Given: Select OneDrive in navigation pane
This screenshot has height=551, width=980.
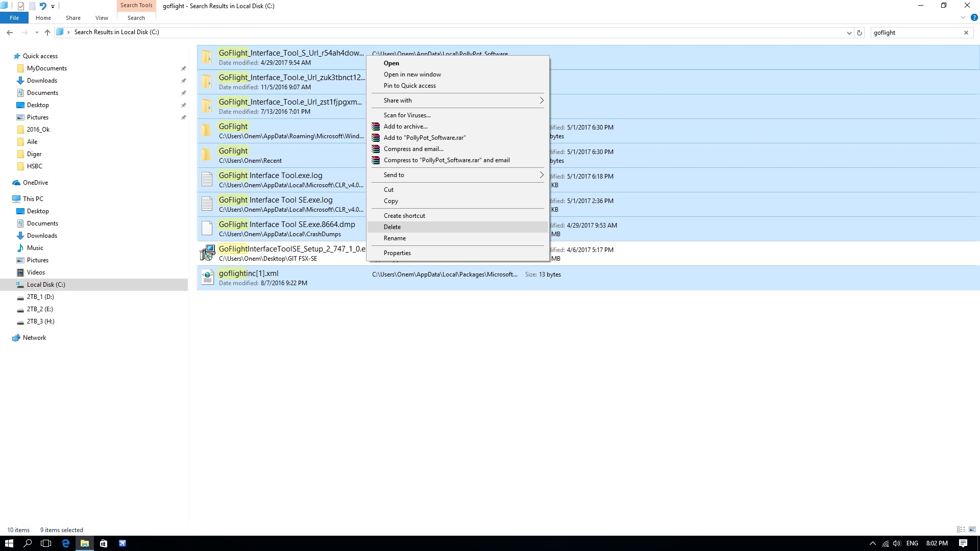Looking at the screenshot, I should [x=35, y=183].
